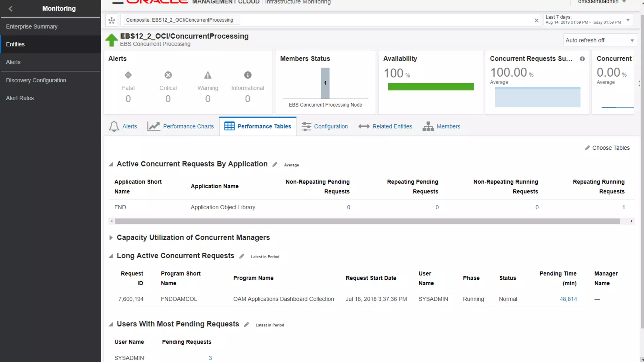Select Entities in the sidebar
This screenshot has height=362, width=644.
[x=50, y=44]
